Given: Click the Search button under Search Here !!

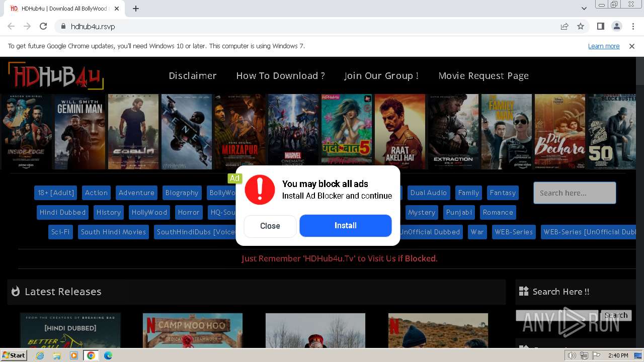Looking at the screenshot, I should coord(616,315).
